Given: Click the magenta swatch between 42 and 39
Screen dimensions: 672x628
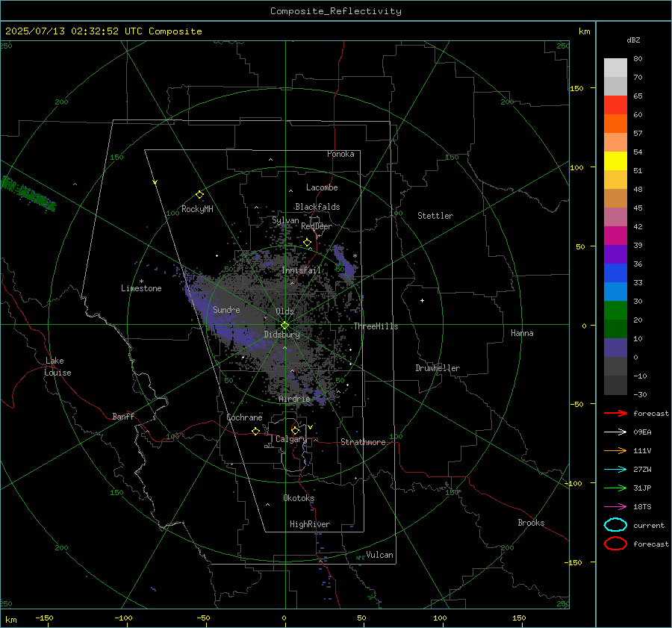Looking at the screenshot, I should tap(615, 236).
